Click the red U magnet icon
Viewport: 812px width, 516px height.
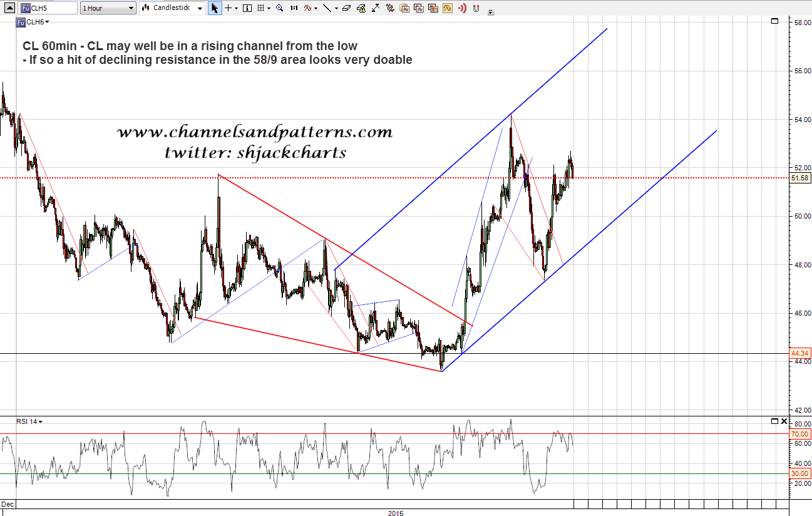[x=476, y=8]
